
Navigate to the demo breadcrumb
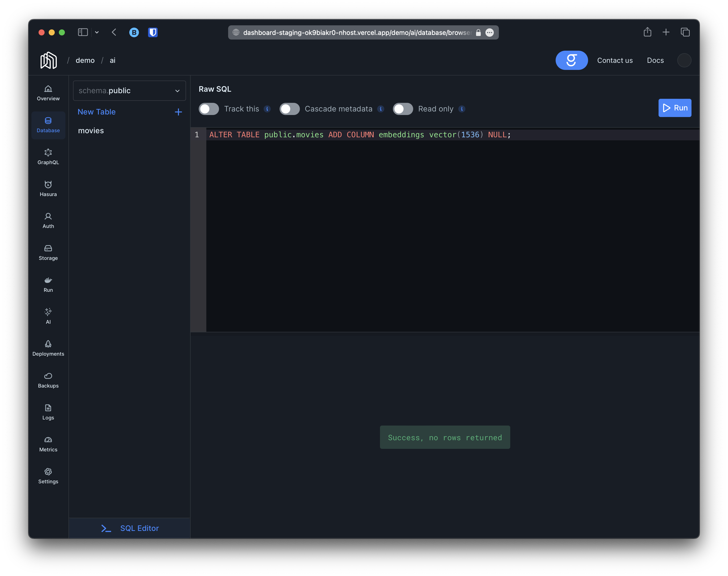tap(85, 60)
